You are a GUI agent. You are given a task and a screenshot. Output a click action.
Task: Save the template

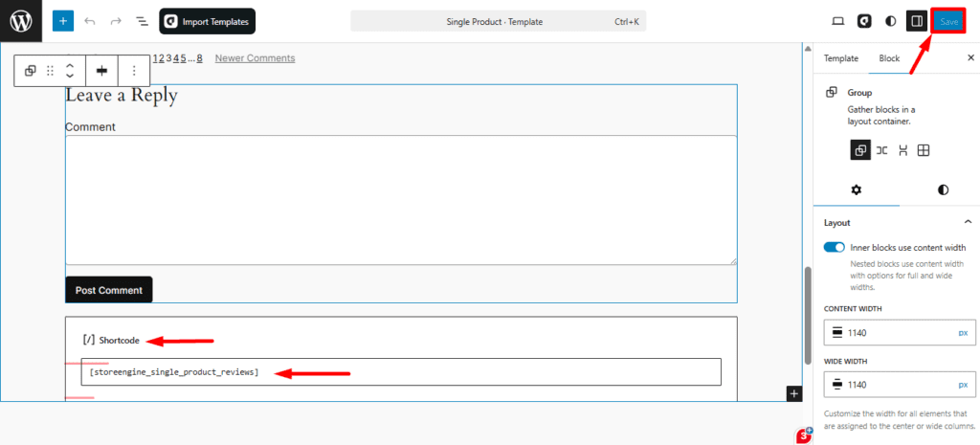948,21
